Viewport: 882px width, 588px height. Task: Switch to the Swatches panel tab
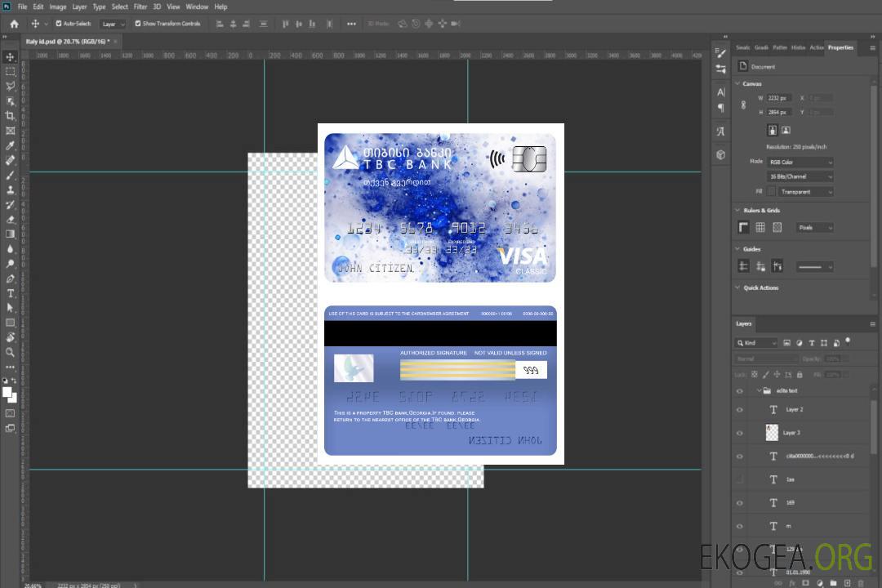[743, 48]
